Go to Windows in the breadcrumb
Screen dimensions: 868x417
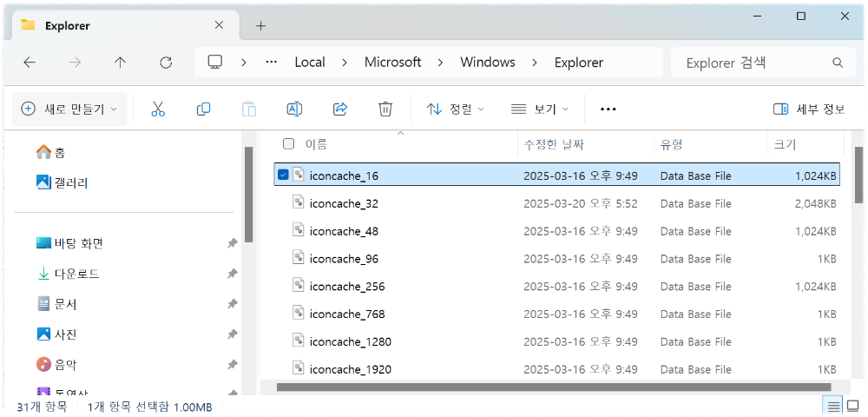[488, 63]
